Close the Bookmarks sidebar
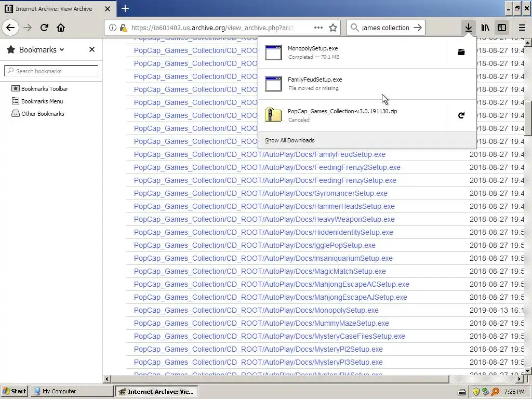Screen dimensions: 532x399 [91, 49]
